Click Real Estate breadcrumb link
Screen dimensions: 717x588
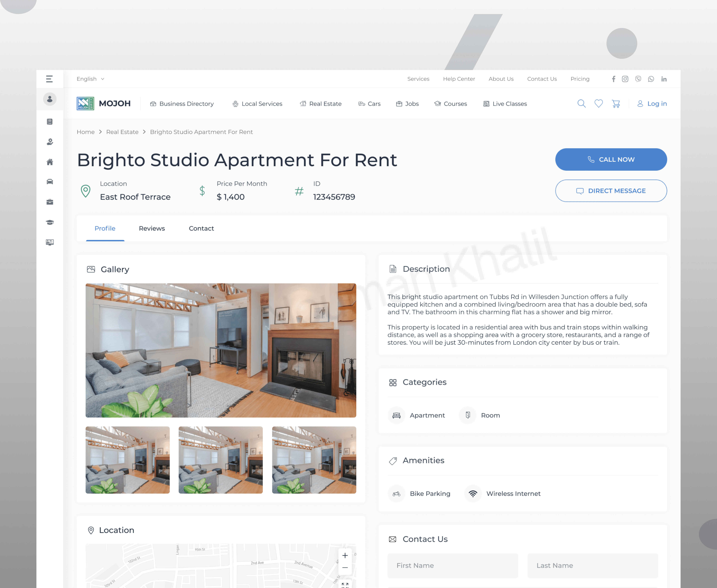pos(122,132)
